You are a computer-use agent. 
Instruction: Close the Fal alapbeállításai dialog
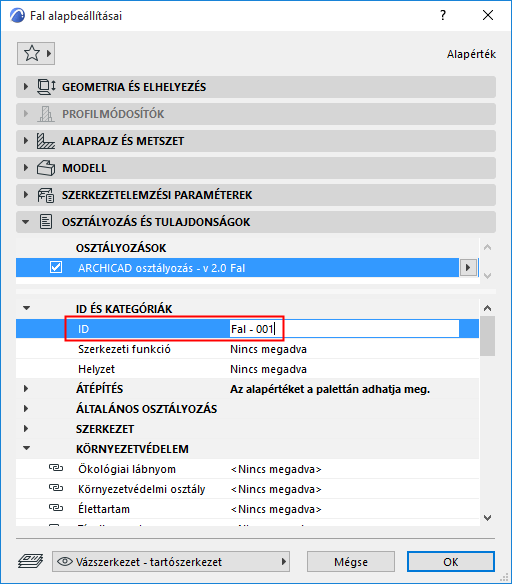[488, 15]
